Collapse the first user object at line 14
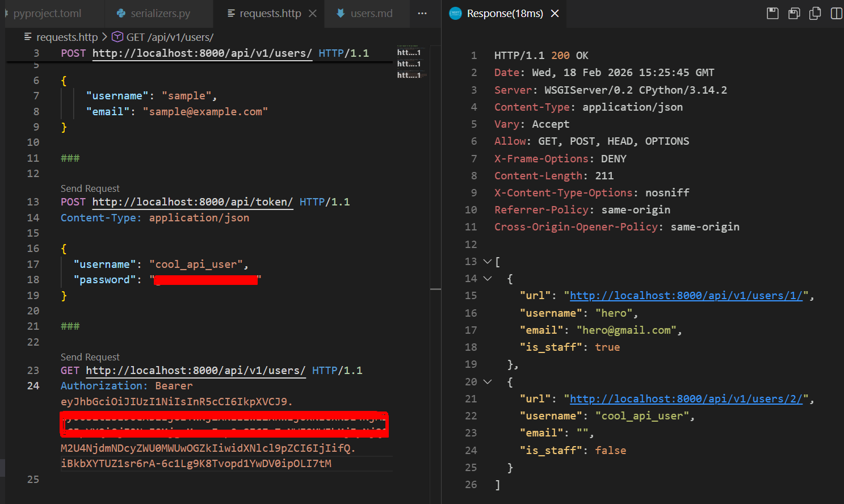 (487, 279)
